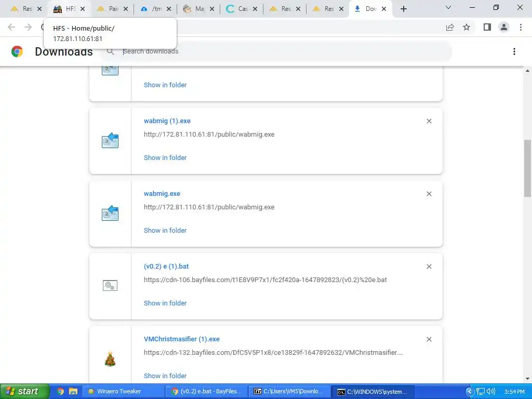Close the Pair tab
This screenshot has width=532, height=399.
126,9
